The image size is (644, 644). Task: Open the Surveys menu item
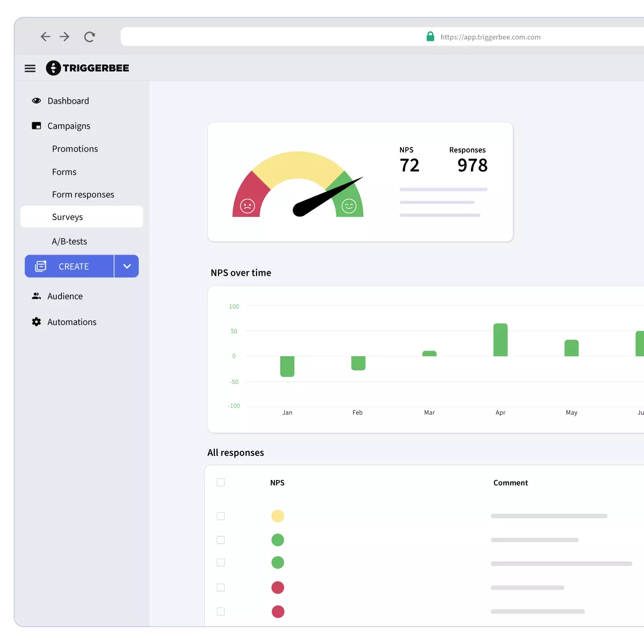(x=67, y=217)
